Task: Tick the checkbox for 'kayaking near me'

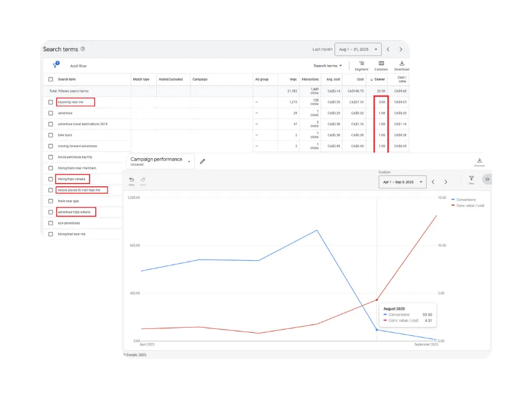Action: point(51,102)
